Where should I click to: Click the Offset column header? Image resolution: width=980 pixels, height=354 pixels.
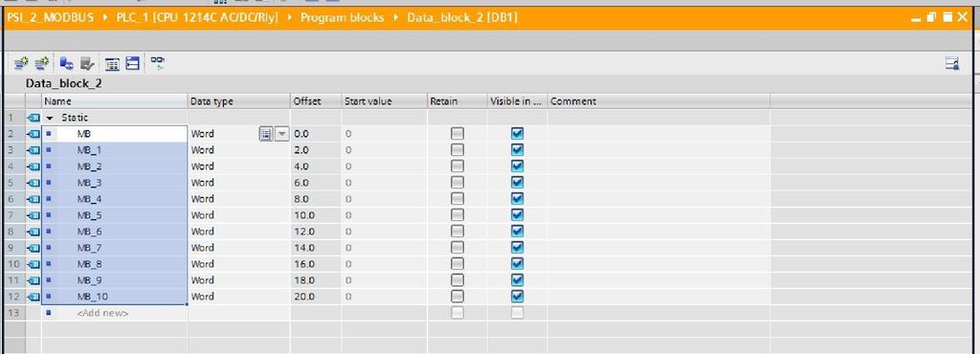click(316, 101)
